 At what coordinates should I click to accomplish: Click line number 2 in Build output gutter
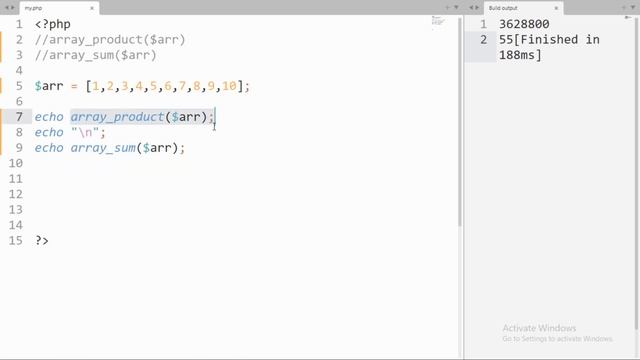(484, 40)
